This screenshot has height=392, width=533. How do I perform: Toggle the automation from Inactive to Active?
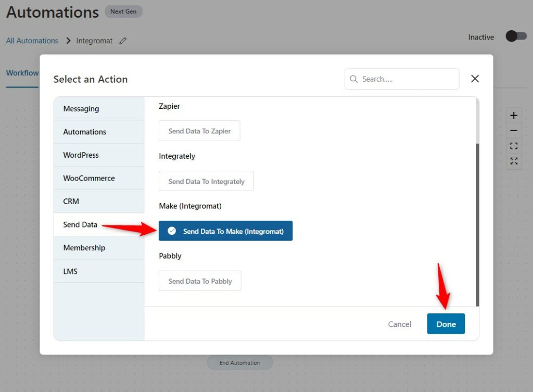pyautogui.click(x=516, y=36)
